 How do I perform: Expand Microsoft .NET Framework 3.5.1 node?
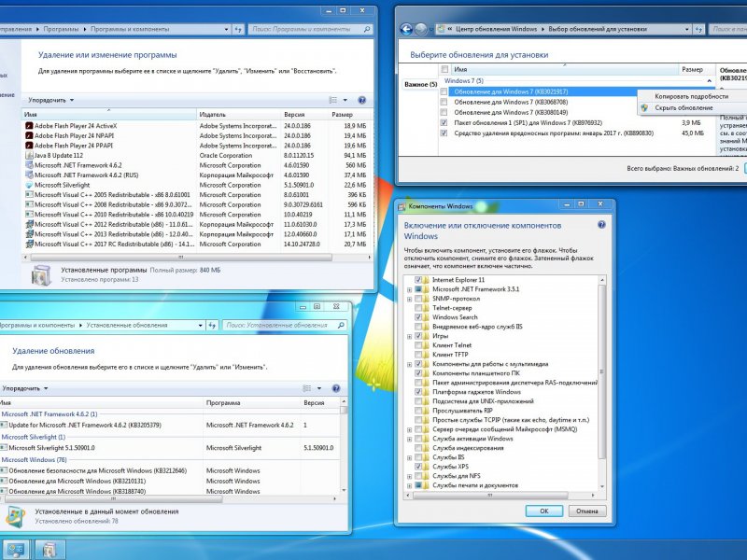coord(409,289)
